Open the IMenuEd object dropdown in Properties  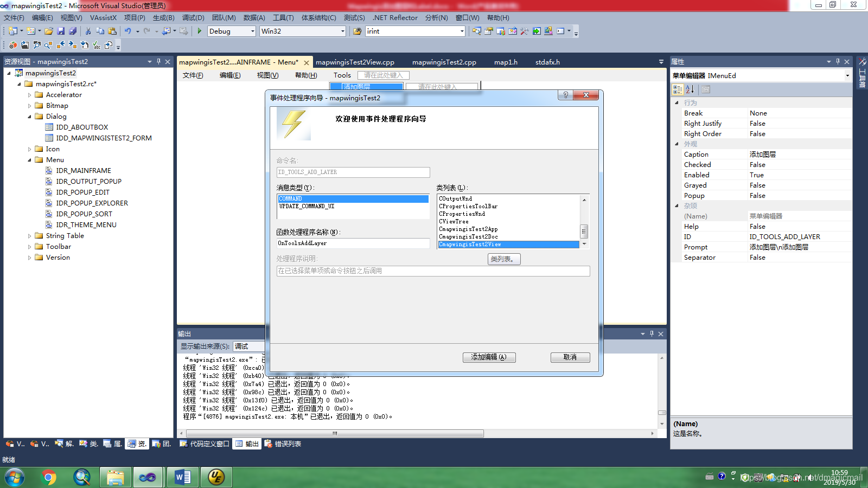(x=847, y=75)
